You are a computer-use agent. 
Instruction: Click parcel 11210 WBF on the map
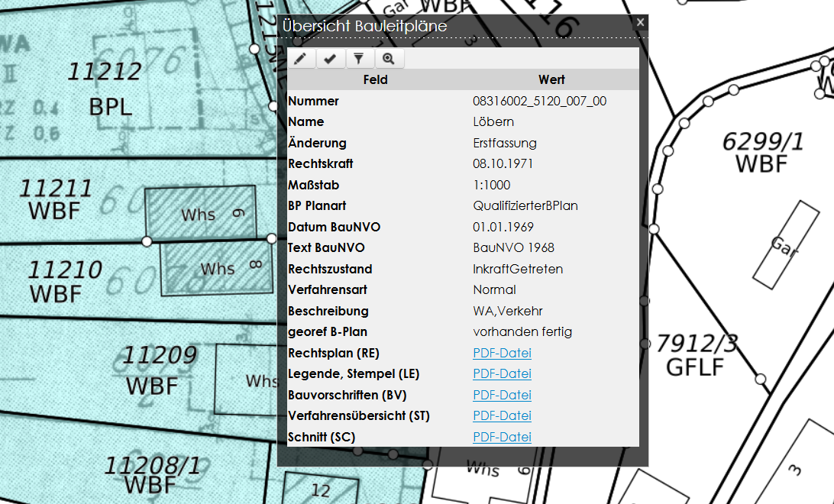point(64,282)
